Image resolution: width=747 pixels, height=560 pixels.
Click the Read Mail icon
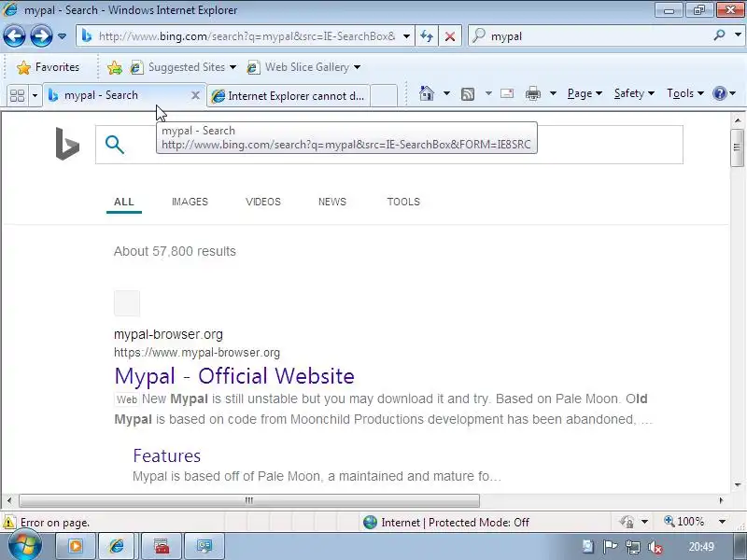[x=507, y=93]
